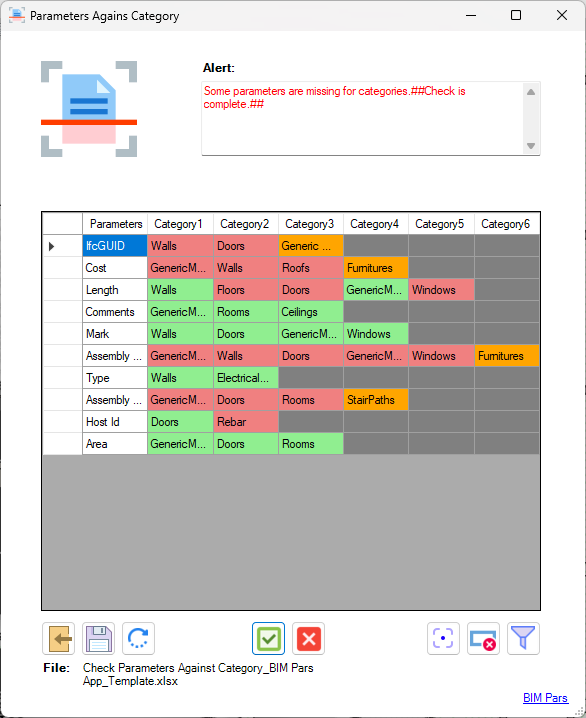Click the Category3 column header
586x718 pixels.
point(311,224)
